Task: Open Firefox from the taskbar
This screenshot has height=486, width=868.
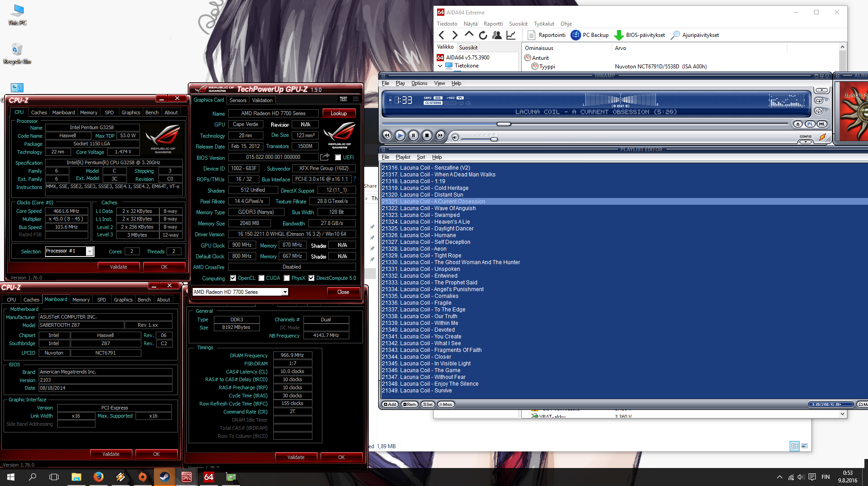Action: tap(98, 477)
